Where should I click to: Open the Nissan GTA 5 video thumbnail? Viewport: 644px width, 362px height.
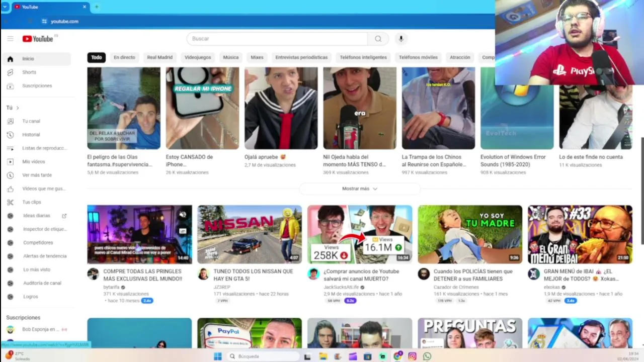point(250,234)
